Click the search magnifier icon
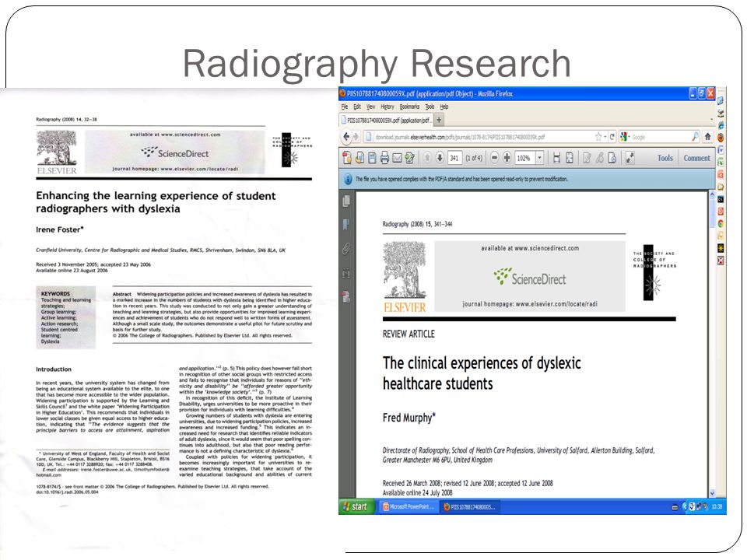The height and width of the screenshot is (560, 747). point(695,137)
